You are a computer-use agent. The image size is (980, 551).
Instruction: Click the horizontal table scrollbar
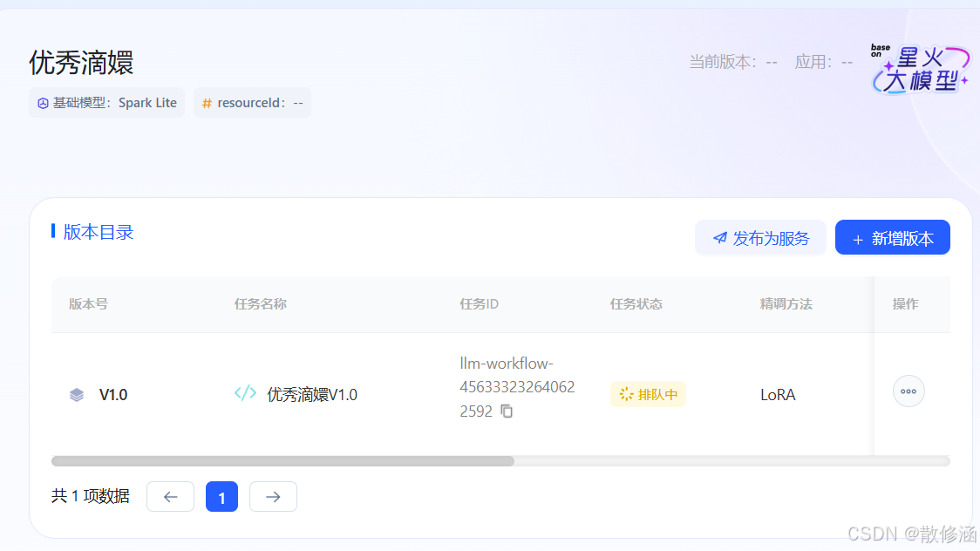point(282,461)
